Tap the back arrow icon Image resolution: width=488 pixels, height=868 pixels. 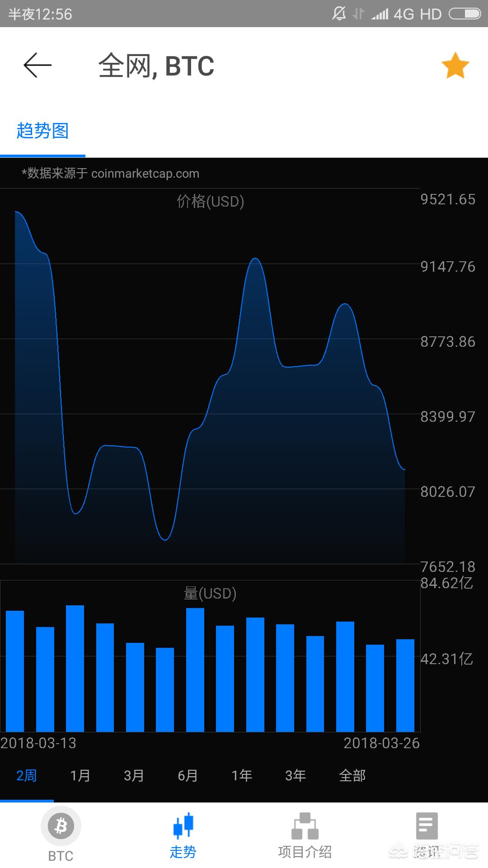(38, 66)
